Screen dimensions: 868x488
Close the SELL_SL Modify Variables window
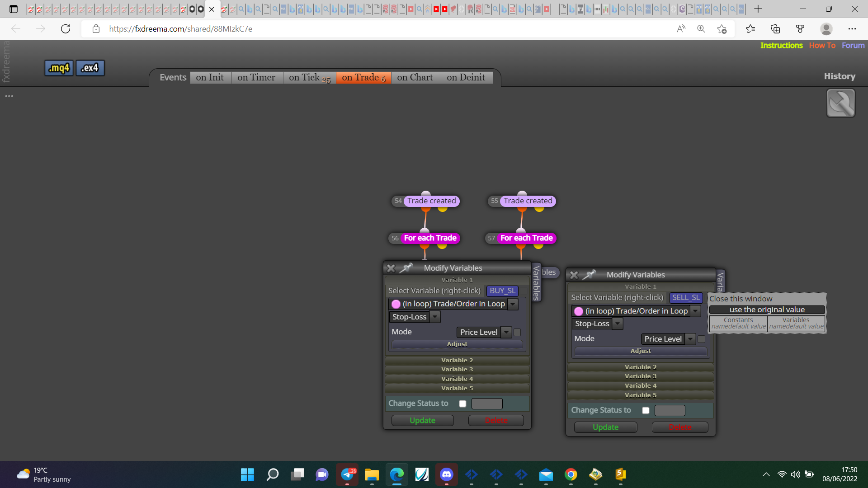(574, 275)
